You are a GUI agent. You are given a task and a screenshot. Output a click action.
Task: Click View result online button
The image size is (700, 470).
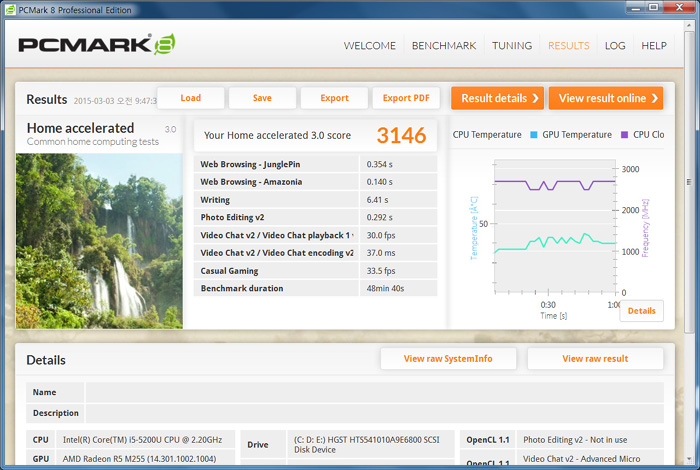[x=606, y=98]
